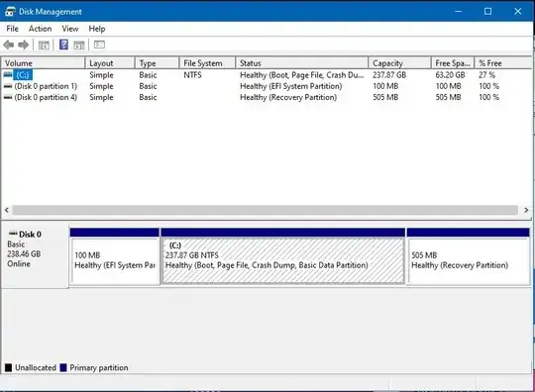Sort by the File System column header
This screenshot has width=535, height=392.
click(x=207, y=63)
